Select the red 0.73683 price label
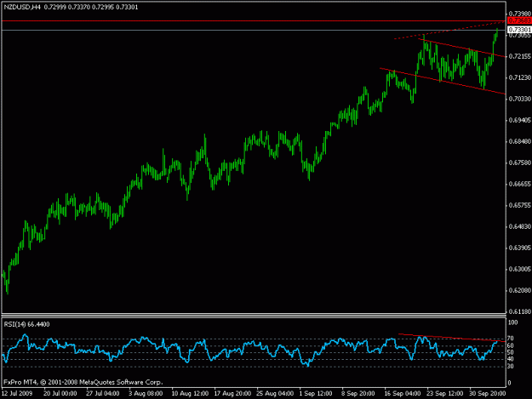Viewport: 532px width, 399px height. tap(519, 21)
